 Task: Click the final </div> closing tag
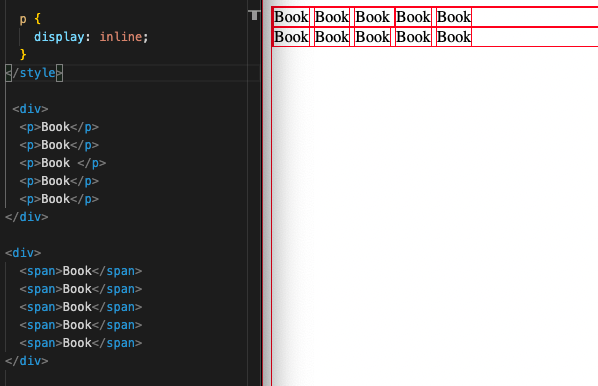(27, 361)
